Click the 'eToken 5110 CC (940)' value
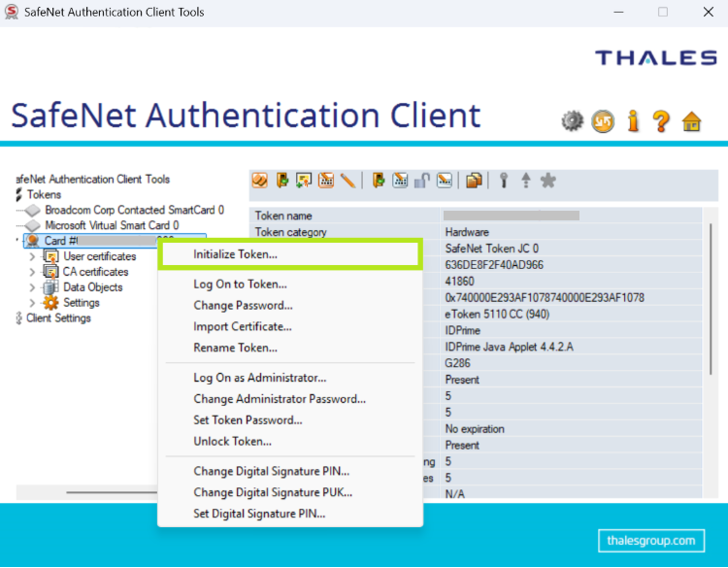This screenshot has height=568, width=728. tap(497, 314)
